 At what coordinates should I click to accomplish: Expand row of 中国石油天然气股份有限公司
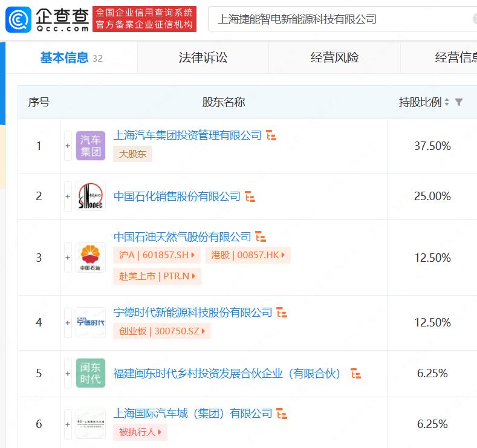point(68,258)
